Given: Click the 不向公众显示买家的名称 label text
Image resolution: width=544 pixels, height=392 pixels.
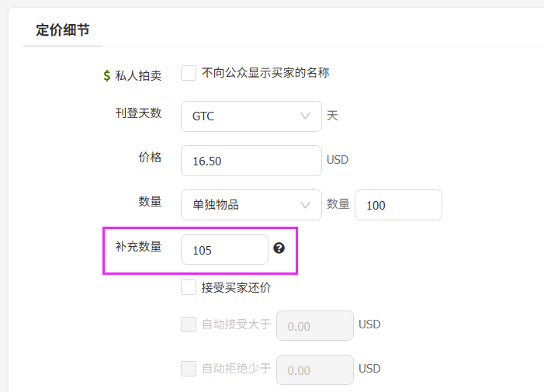Looking at the screenshot, I should [265, 73].
